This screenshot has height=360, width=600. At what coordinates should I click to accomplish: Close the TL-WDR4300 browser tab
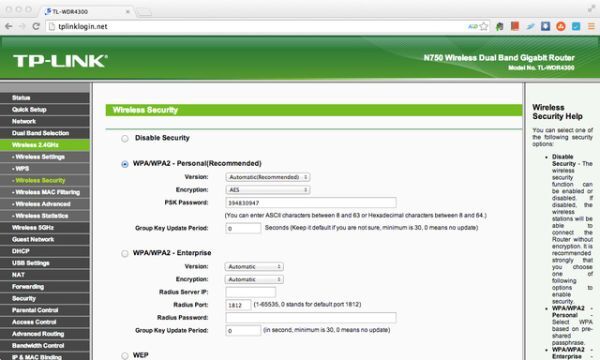(128, 12)
